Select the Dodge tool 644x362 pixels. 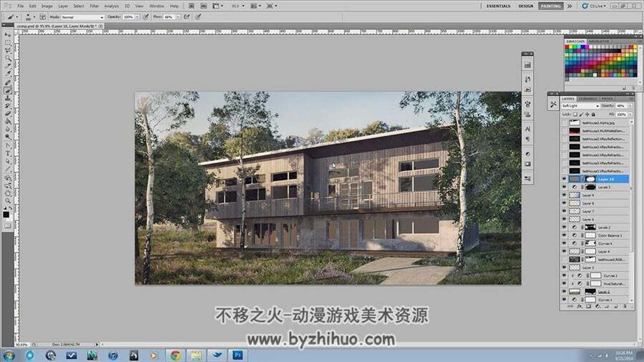(x=7, y=137)
